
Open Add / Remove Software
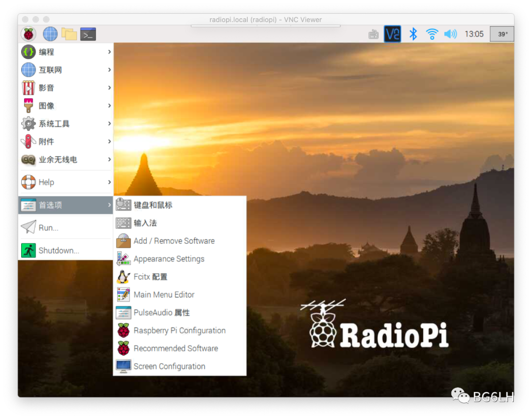point(180,241)
